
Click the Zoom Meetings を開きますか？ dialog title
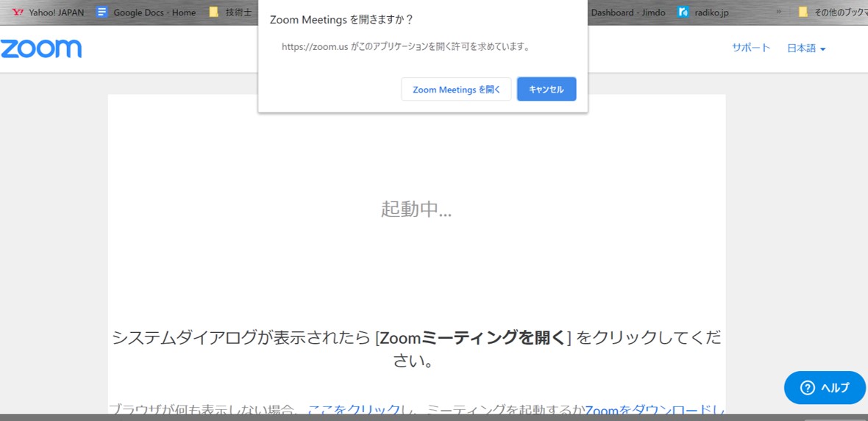click(341, 20)
